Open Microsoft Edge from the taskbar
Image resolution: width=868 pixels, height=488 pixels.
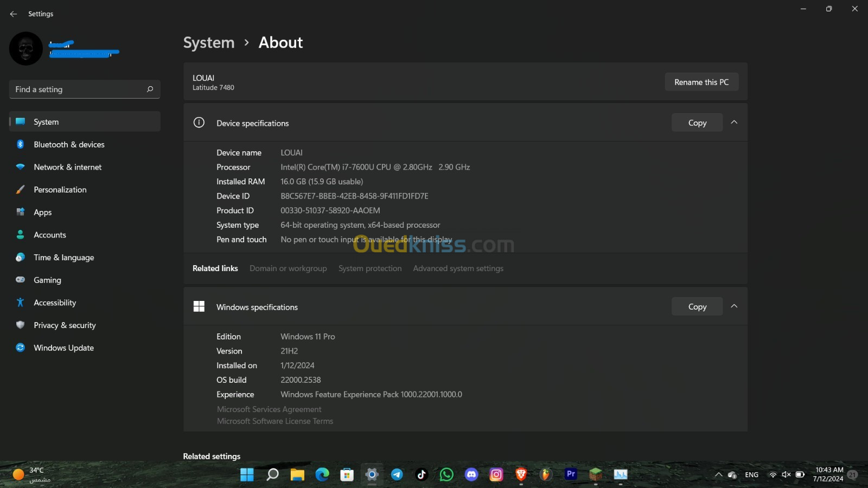[x=322, y=475]
